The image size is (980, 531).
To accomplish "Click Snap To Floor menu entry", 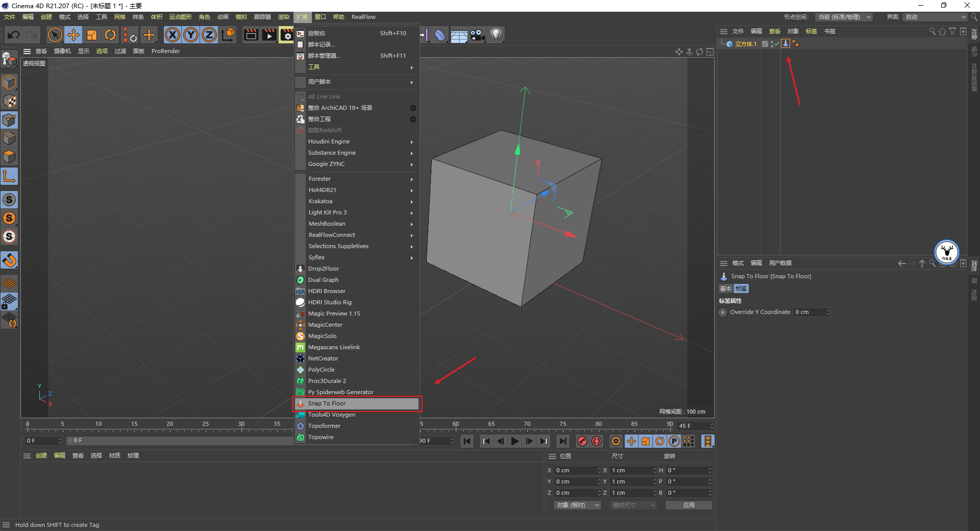I will point(357,403).
